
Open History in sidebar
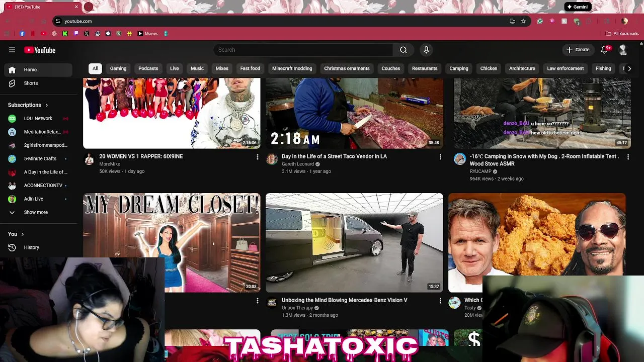pos(38,247)
